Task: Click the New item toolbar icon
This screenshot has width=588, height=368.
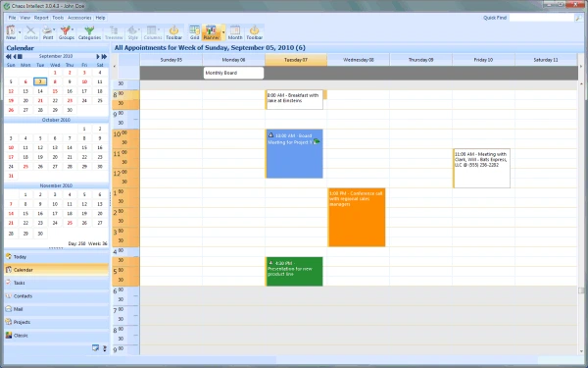Action: coord(11,32)
